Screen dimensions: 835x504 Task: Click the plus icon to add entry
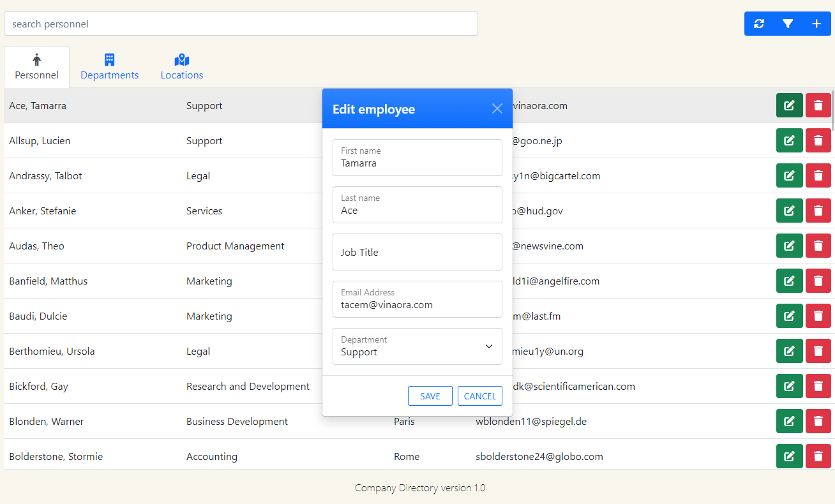coord(816,24)
